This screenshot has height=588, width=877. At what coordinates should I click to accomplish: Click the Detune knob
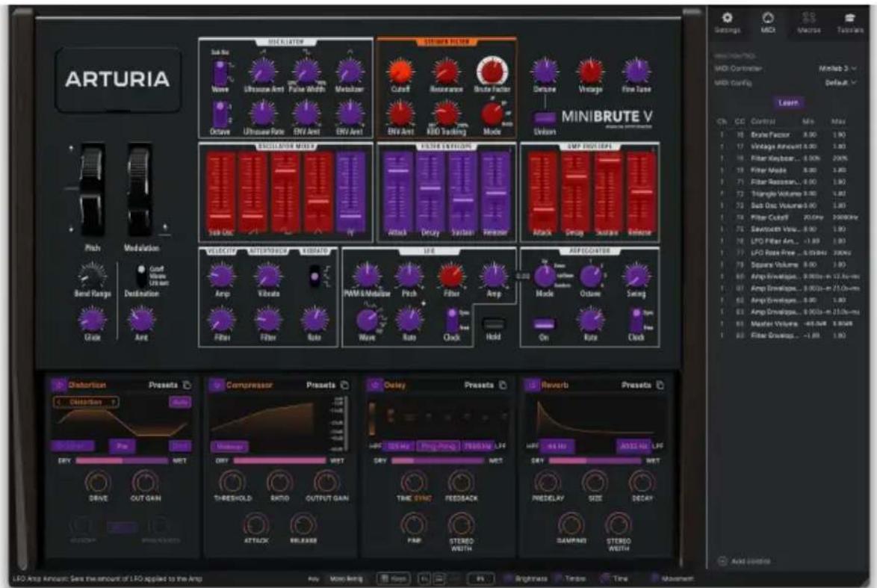(545, 71)
